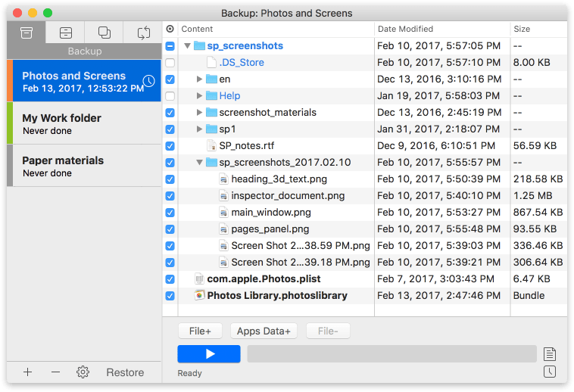Uncheck the com.apple.Photos.plist checkbox
The width and height of the screenshot is (574, 392).
click(x=170, y=279)
